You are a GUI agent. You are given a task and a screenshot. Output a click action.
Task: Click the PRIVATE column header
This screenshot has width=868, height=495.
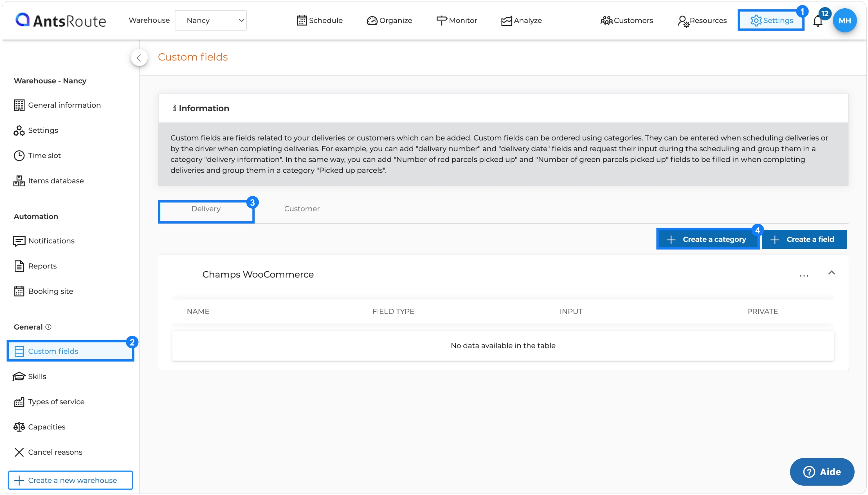click(762, 311)
